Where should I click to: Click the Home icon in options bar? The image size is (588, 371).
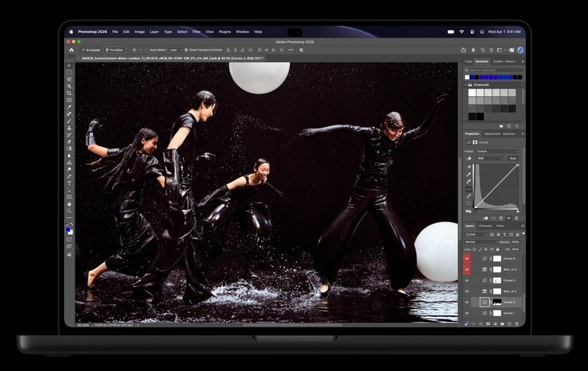click(71, 50)
